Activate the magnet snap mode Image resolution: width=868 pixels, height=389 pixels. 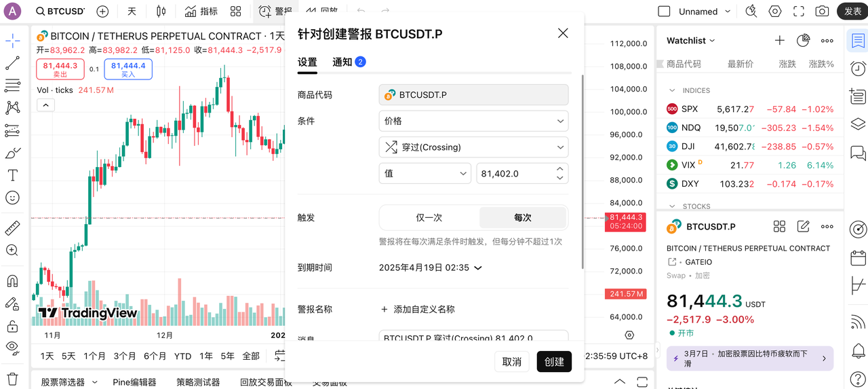12,280
